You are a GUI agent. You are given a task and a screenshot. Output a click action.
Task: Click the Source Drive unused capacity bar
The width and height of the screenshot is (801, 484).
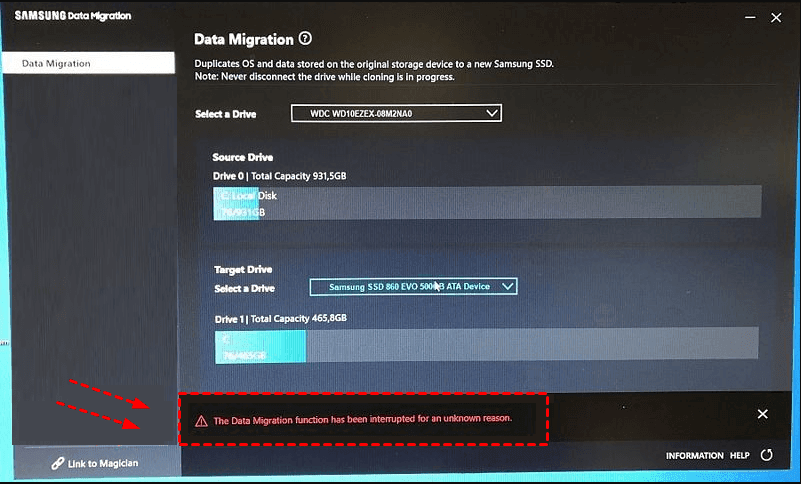click(510, 204)
